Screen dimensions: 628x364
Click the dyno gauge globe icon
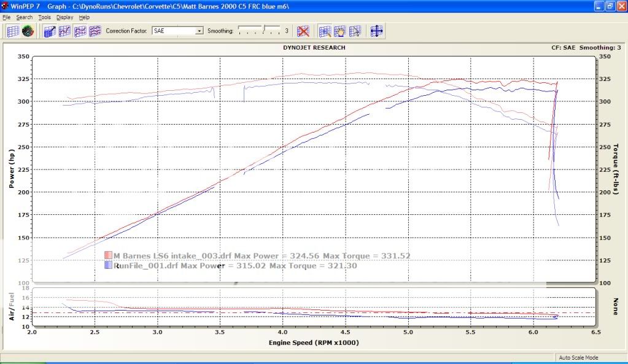tap(27, 31)
